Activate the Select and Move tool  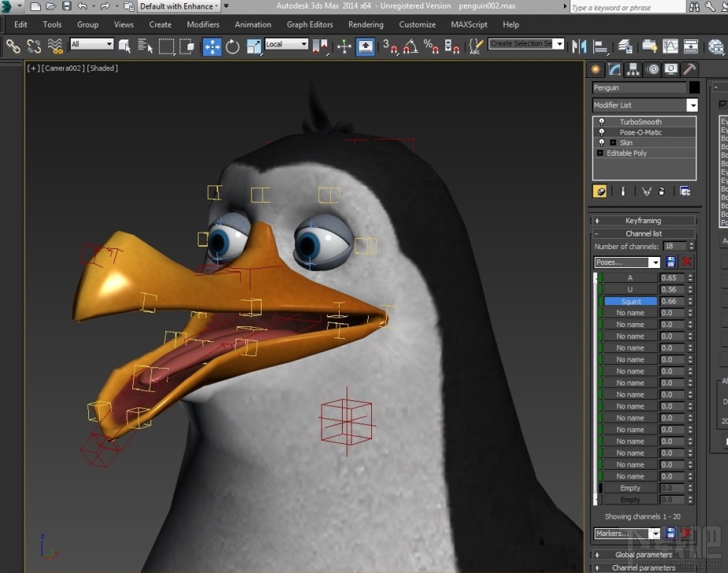211,47
